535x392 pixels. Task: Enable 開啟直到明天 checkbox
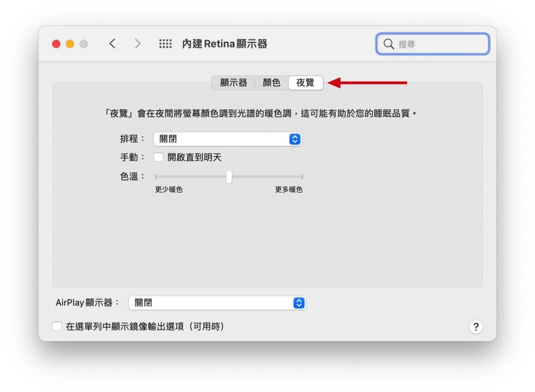158,157
